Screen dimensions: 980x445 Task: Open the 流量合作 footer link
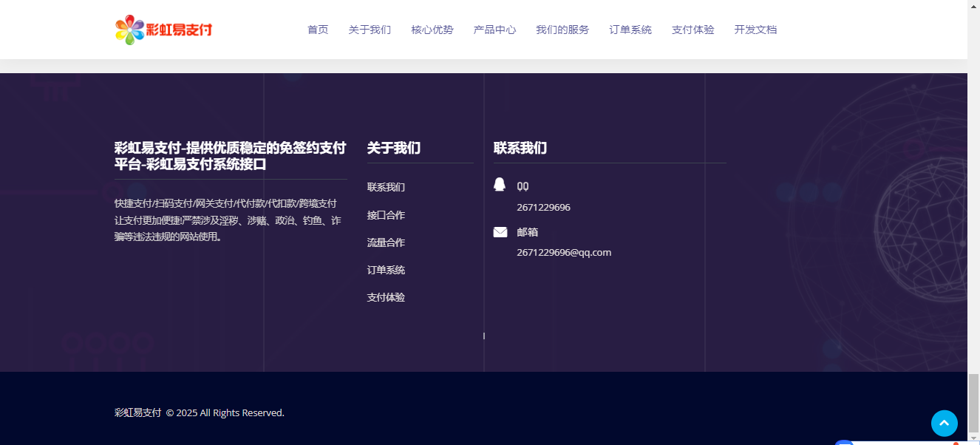pyautogui.click(x=386, y=242)
